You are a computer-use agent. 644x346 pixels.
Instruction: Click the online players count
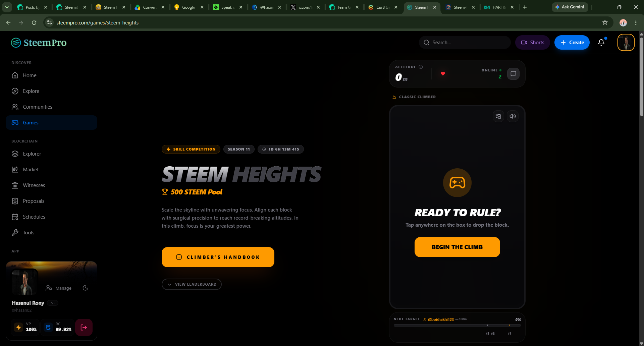coord(500,77)
